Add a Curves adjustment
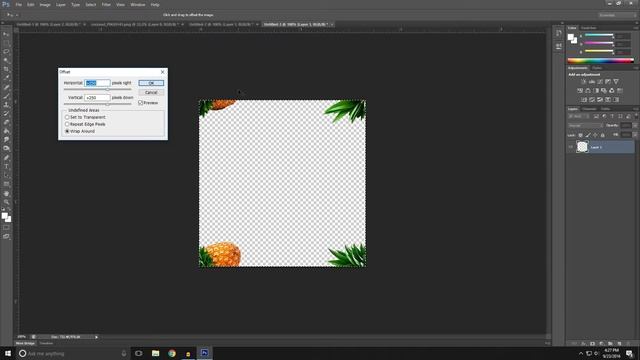The image size is (640, 360). coord(600,82)
